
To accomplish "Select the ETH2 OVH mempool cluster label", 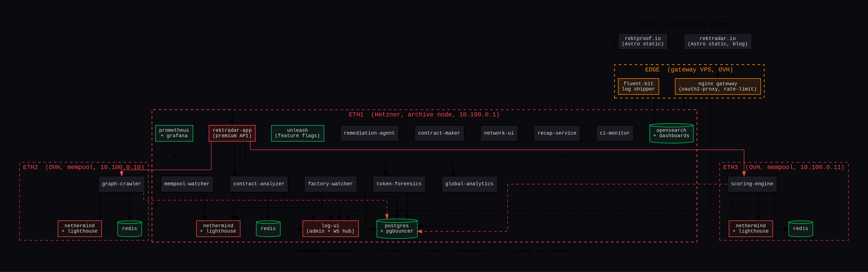I will (x=84, y=168).
